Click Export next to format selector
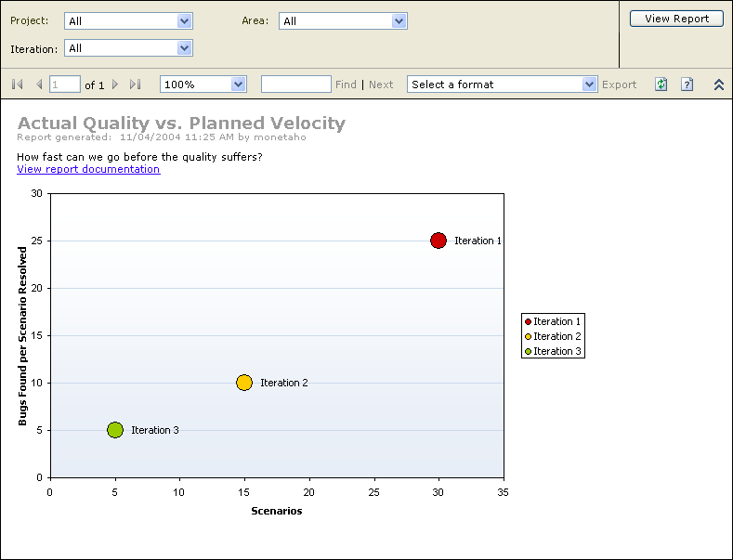 click(x=619, y=85)
